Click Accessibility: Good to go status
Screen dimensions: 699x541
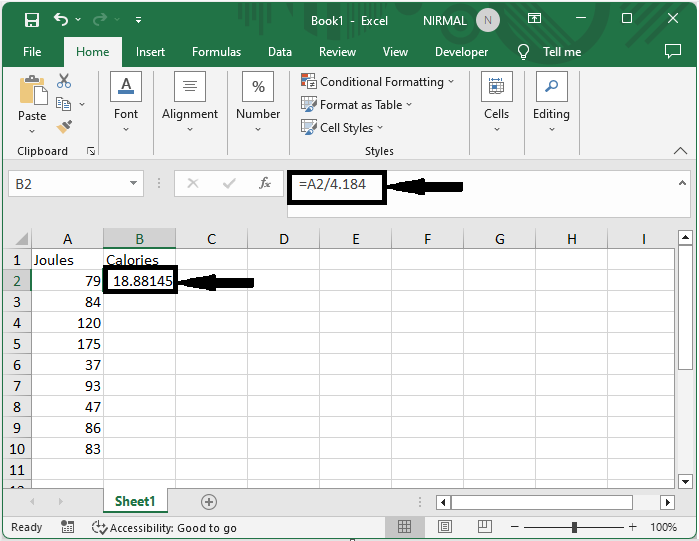[x=164, y=528]
